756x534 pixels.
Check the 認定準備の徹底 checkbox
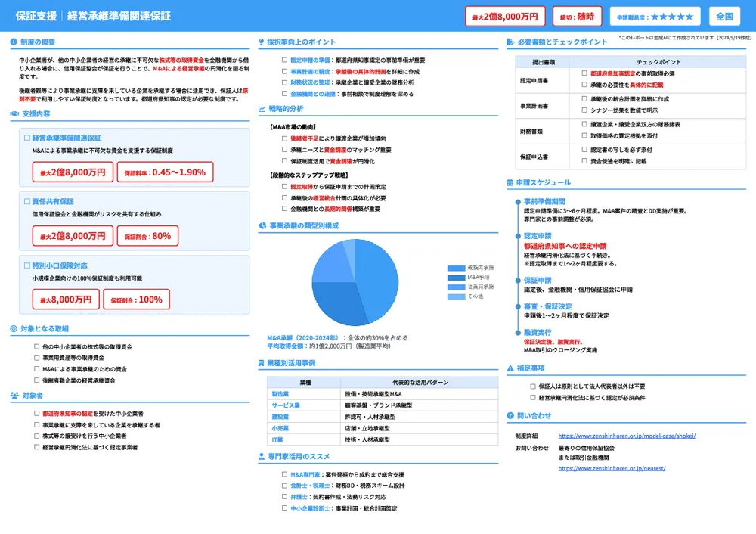[284, 60]
